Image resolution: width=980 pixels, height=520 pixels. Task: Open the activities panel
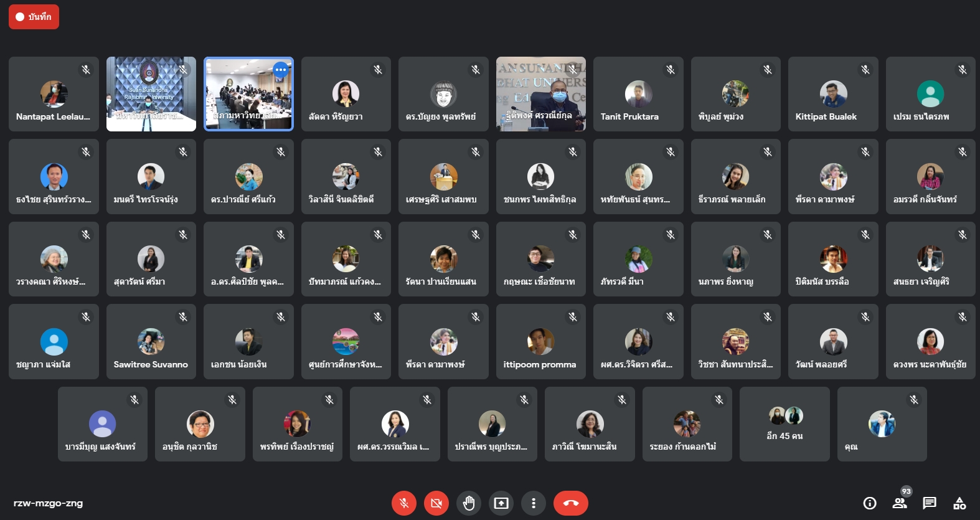(x=959, y=503)
